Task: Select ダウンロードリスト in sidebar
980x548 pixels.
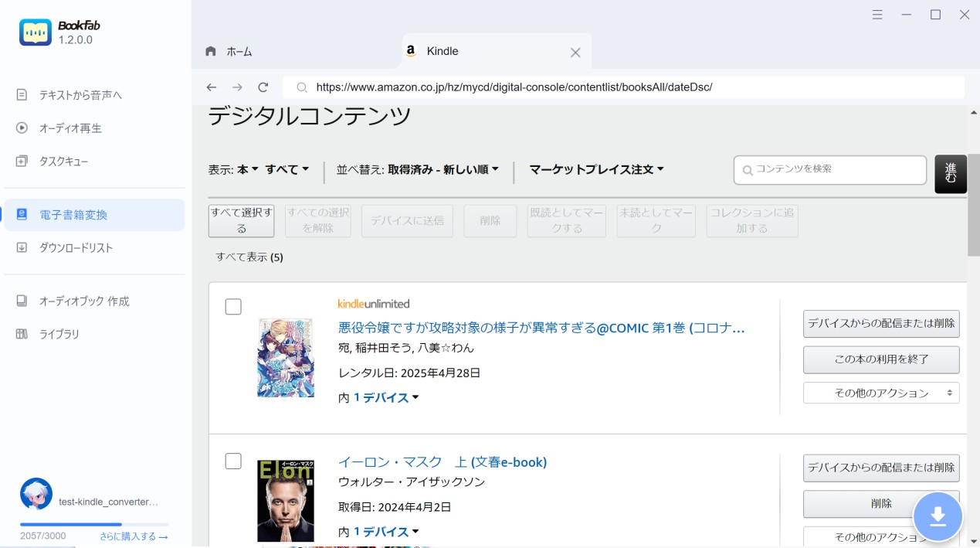Action: pos(76,248)
